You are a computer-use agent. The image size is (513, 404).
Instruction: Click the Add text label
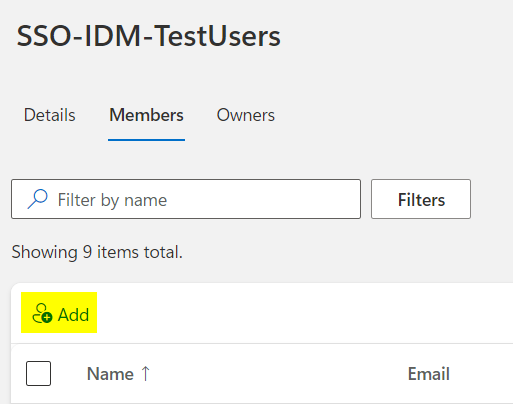click(73, 314)
